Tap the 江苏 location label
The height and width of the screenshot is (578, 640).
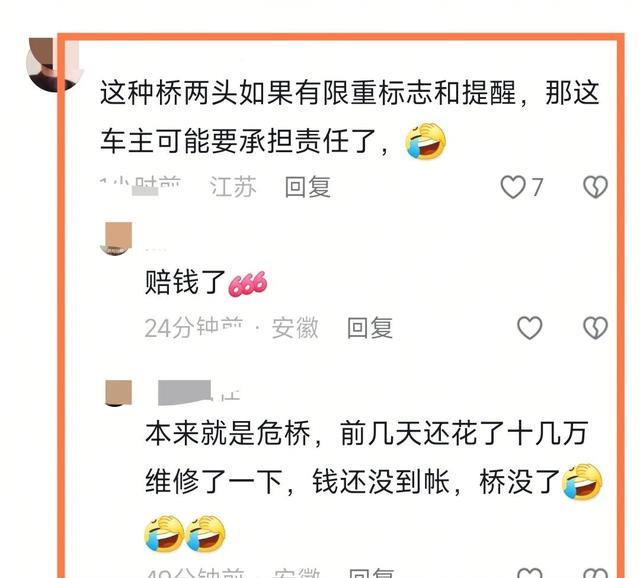pos(233,187)
